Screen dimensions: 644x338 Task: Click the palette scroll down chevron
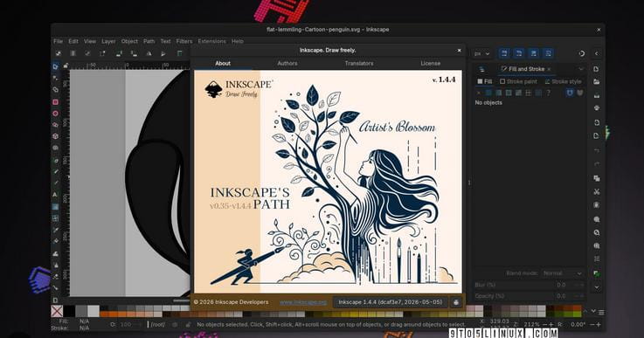[593, 311]
